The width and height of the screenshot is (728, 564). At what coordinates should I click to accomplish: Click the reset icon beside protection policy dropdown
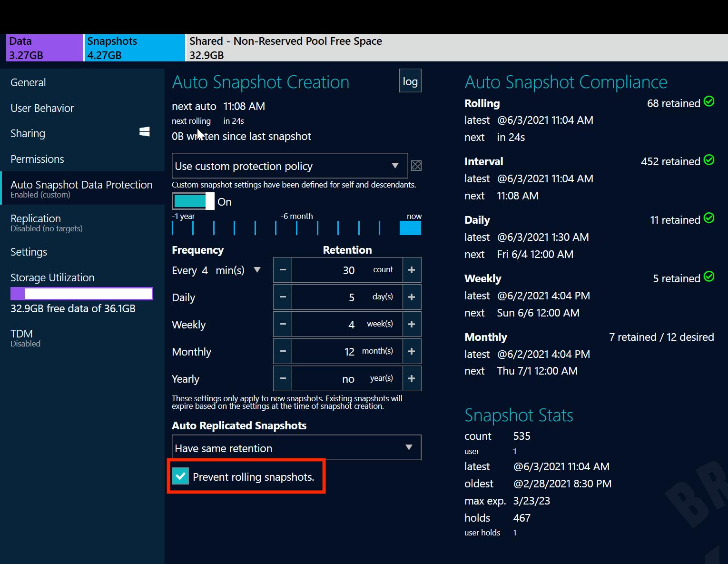[416, 166]
